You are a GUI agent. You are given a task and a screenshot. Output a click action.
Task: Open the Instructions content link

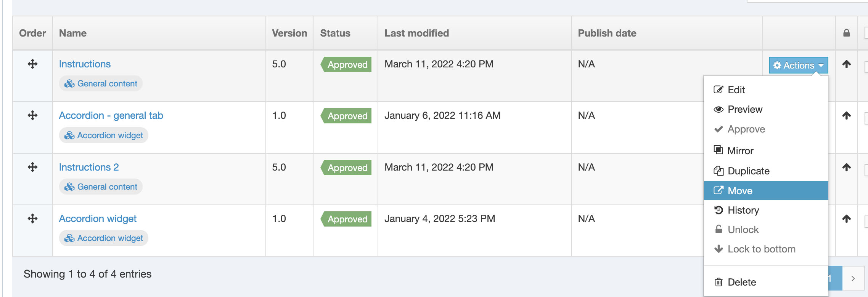(x=85, y=64)
